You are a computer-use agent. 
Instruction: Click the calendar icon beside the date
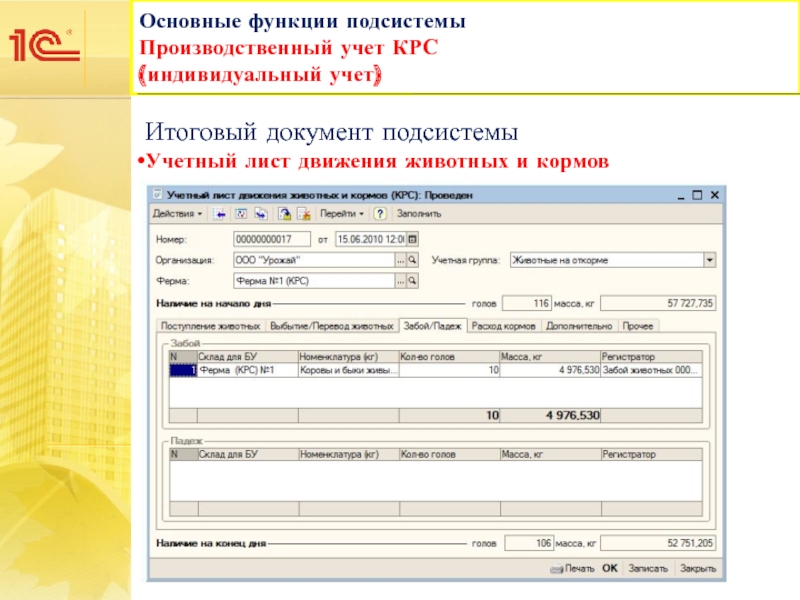tap(413, 240)
